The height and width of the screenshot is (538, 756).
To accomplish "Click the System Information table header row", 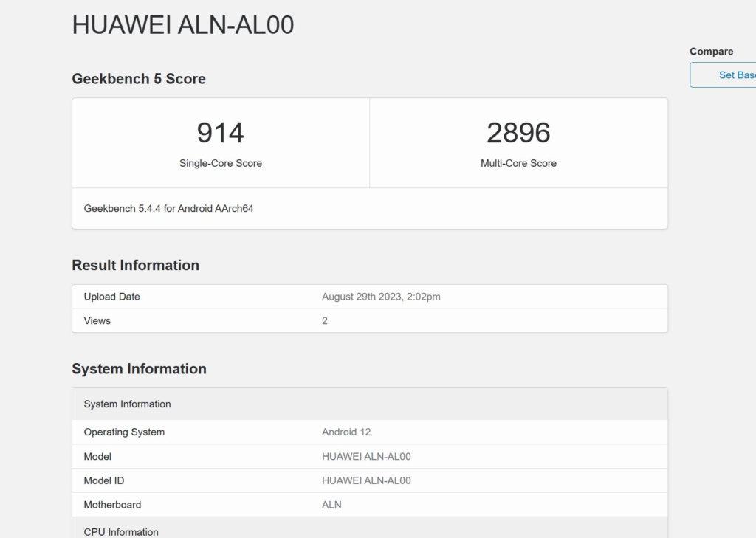I will click(x=370, y=404).
